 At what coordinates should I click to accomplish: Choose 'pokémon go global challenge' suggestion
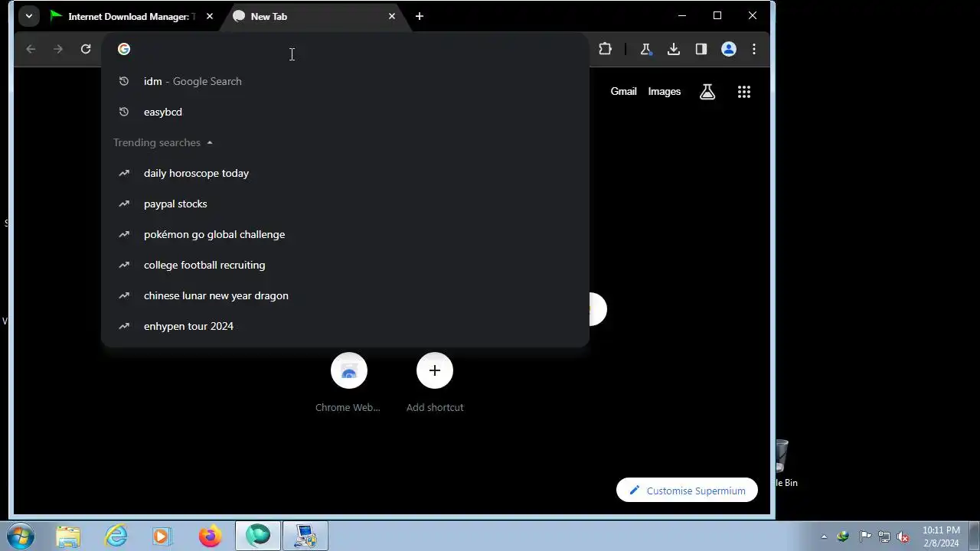(345, 234)
